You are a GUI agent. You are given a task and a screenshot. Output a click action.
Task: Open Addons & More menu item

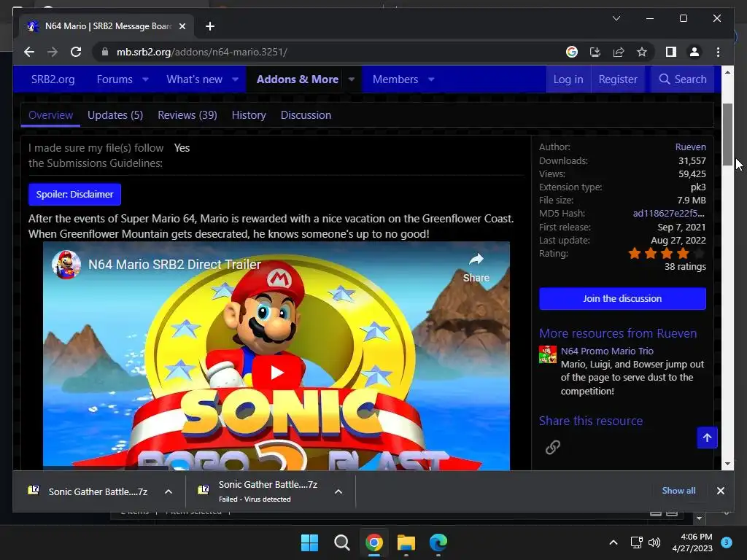[298, 79]
